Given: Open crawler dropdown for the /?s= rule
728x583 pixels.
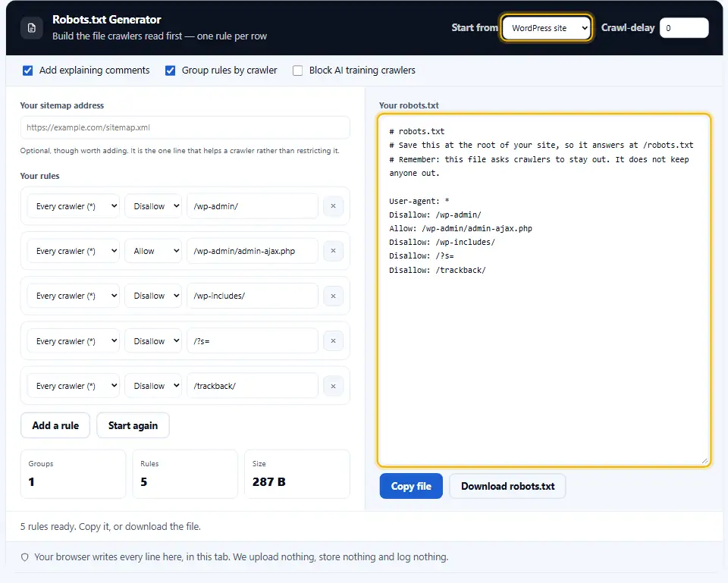Looking at the screenshot, I should [x=74, y=340].
